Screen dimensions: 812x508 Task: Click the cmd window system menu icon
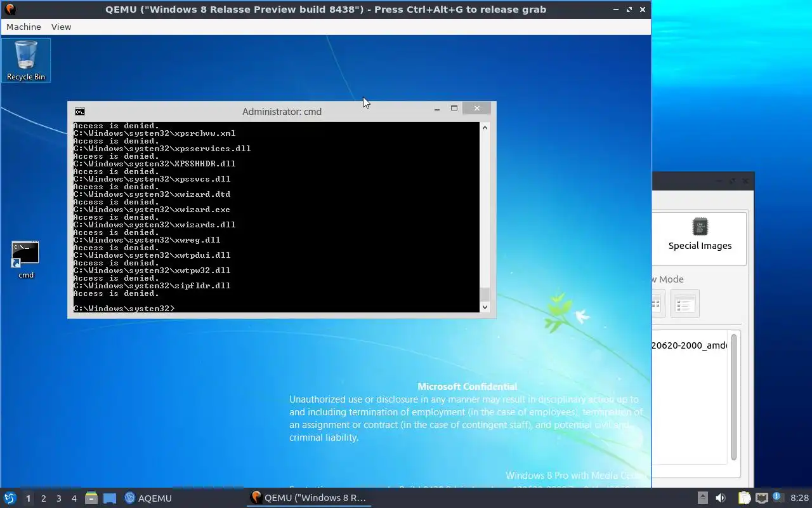point(79,112)
